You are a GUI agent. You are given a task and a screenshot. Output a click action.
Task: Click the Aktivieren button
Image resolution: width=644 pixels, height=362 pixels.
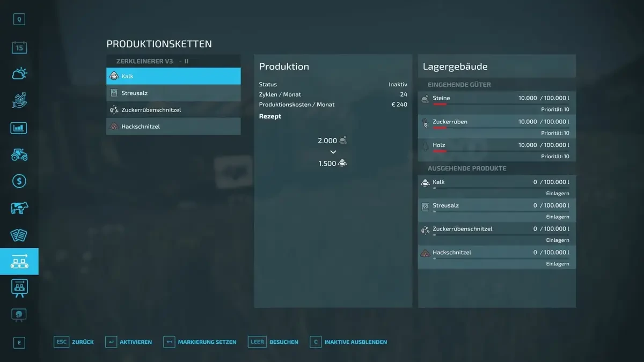point(129,342)
